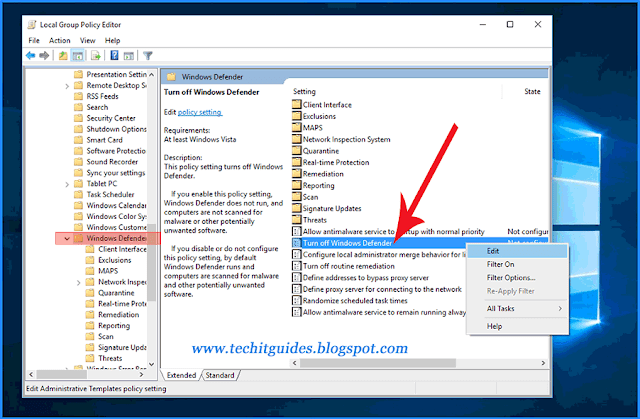Open the View menu
640x419 pixels.
pyautogui.click(x=87, y=40)
